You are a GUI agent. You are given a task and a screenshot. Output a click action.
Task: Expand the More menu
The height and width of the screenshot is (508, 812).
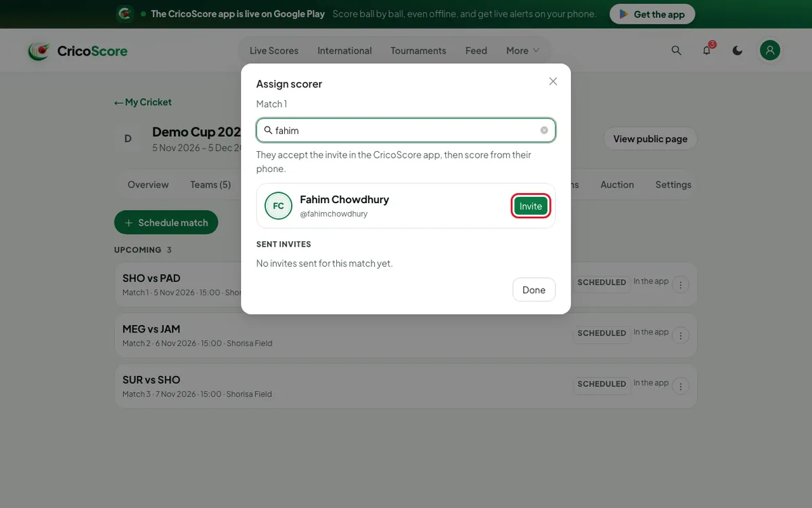click(x=523, y=51)
